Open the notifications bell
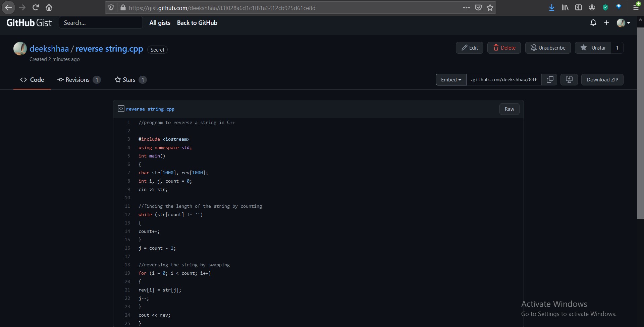The height and width of the screenshot is (327, 644). point(593,23)
